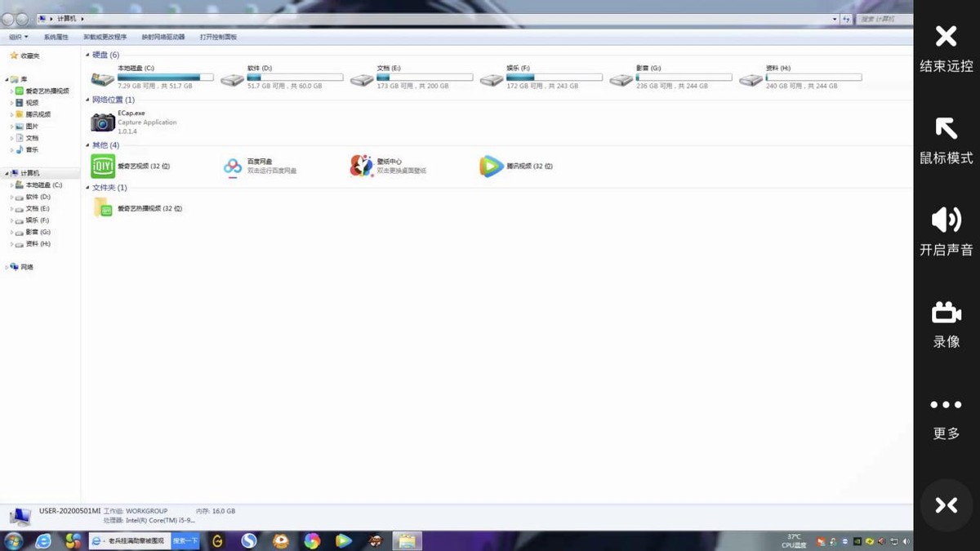Launch 百度网盘 from the Other section
Screen dimensions: 980x551
coord(234,167)
